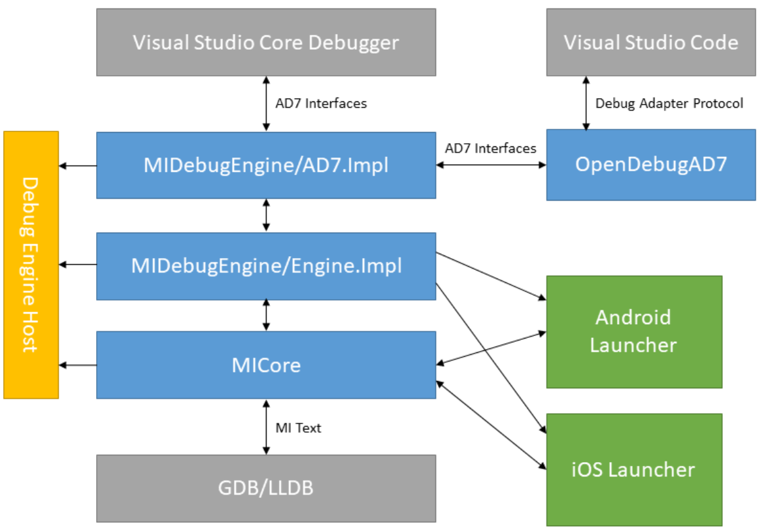Click the Visual Studio Core Debugger box

[266, 42]
